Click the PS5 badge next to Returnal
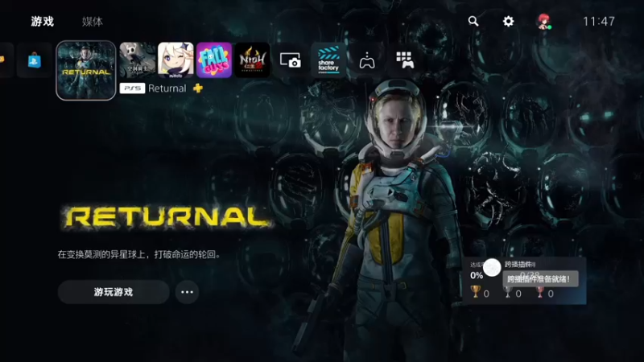The width and height of the screenshot is (644, 362). coord(132,88)
